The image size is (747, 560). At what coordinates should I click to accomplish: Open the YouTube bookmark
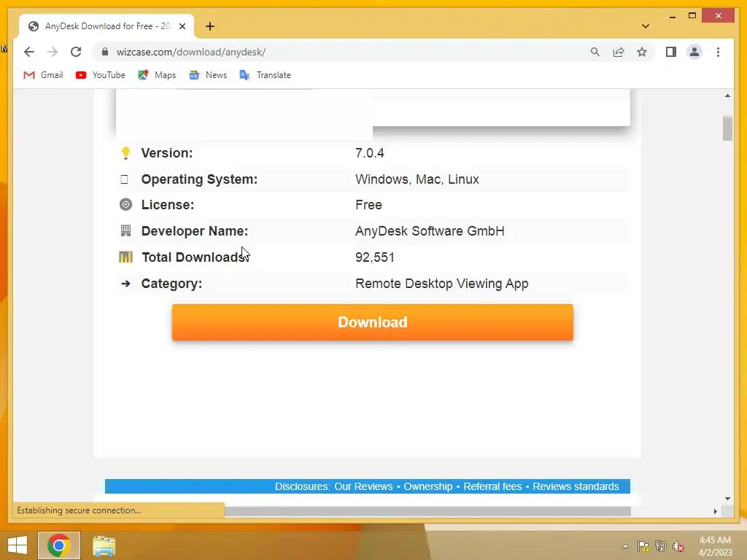[101, 75]
